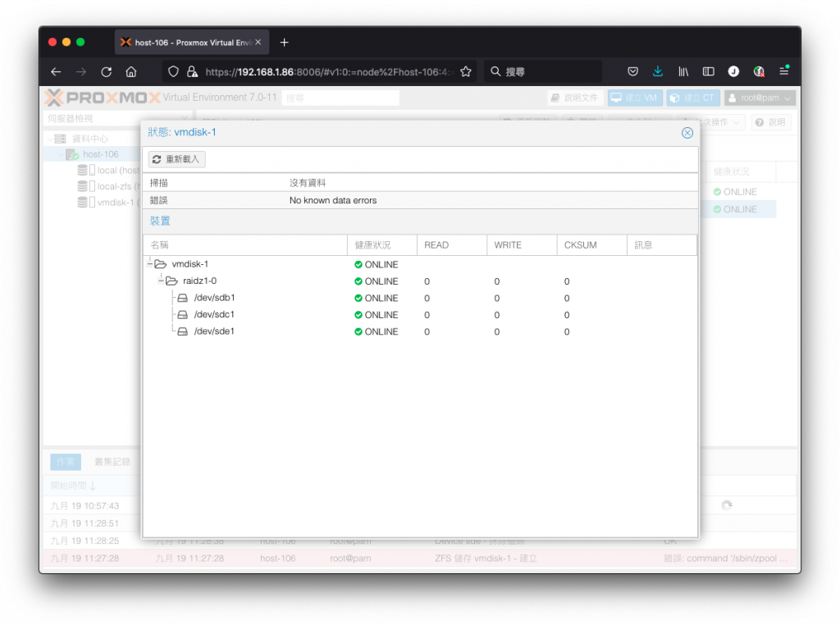Viewport: 840px width, 625px height.
Task: Sort by the 健康狀況 column header in dialog
Action: tap(382, 244)
